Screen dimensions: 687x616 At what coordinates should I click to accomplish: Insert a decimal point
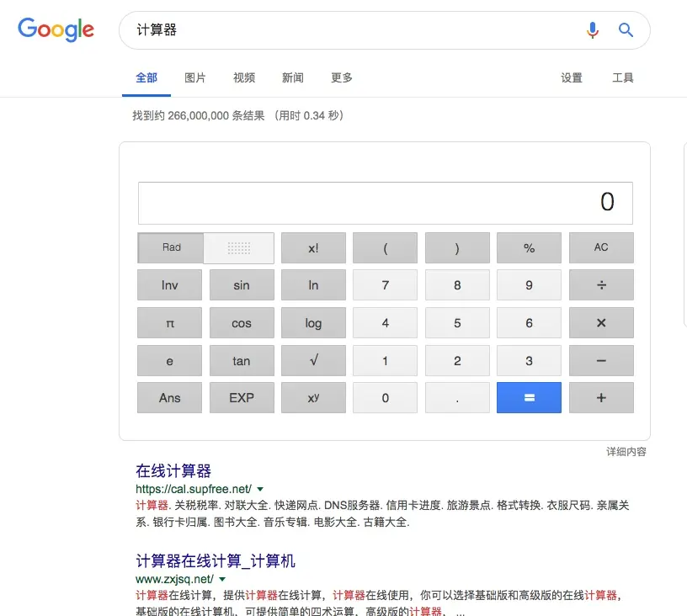pos(457,397)
